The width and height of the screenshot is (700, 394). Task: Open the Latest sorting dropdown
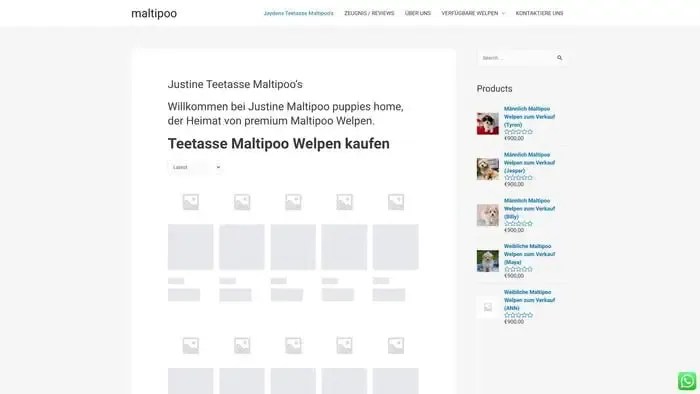[195, 167]
